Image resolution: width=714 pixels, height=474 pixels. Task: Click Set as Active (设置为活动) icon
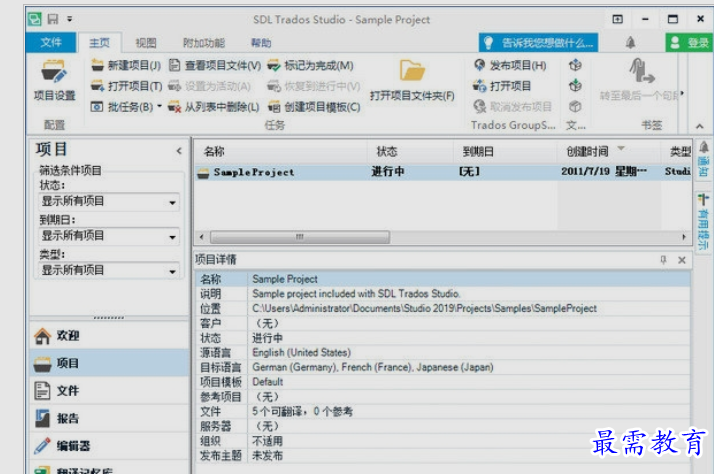pyautogui.click(x=174, y=86)
